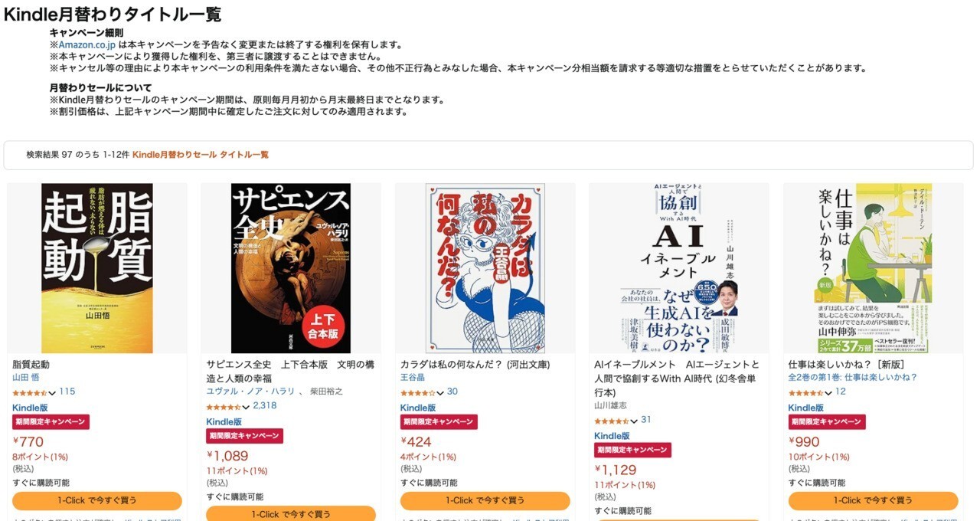Click the カラダは私の何なんだ? cover thumbnail
980x521 pixels.
pos(485,268)
